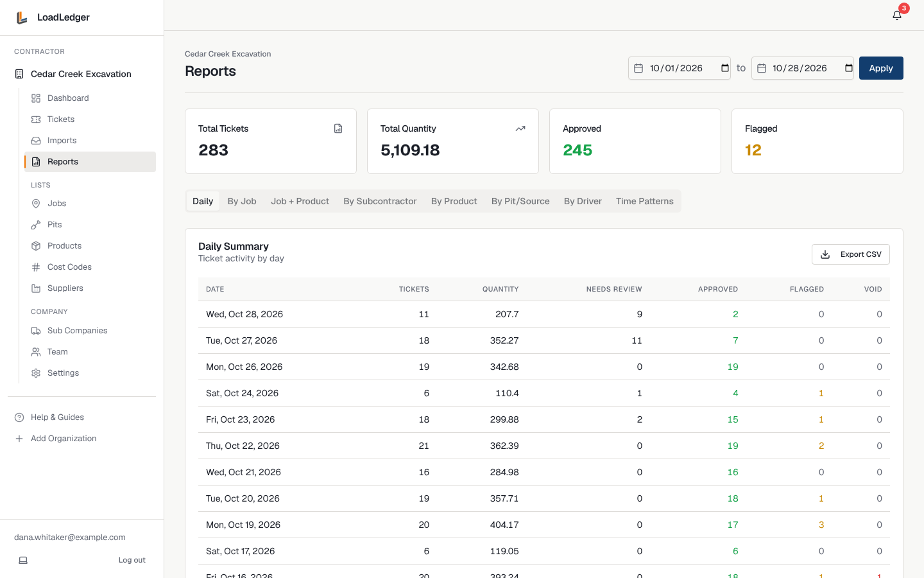Click the Dashboard grid icon in sidebar
This screenshot has height=578, width=924.
coord(36,98)
